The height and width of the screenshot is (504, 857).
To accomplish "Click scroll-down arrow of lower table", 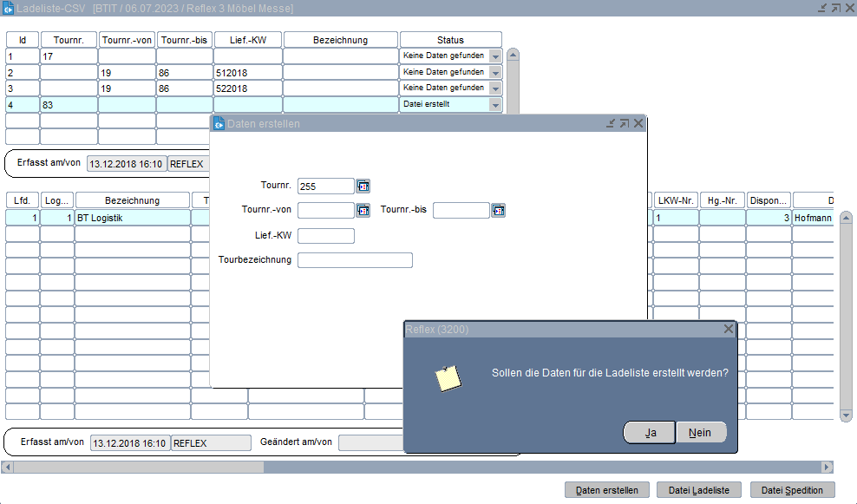I will 847,416.
